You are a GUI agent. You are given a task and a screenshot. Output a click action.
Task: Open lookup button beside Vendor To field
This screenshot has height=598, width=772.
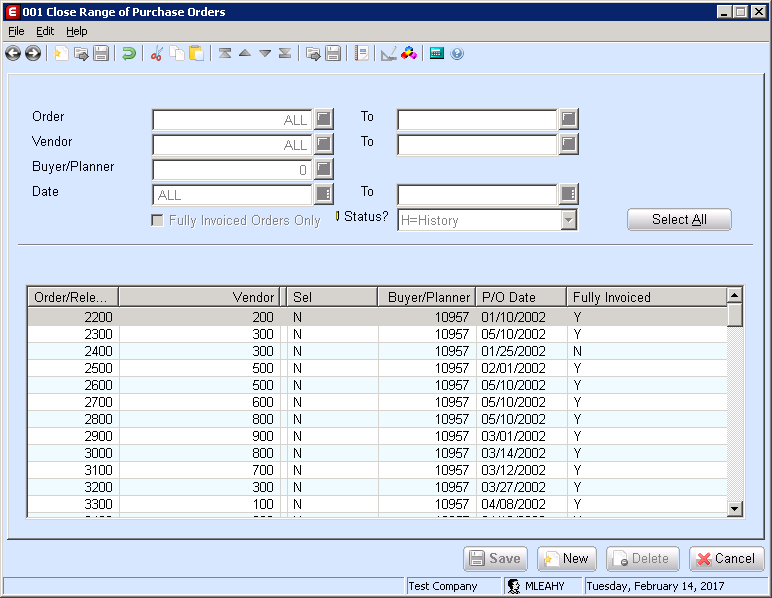point(568,144)
